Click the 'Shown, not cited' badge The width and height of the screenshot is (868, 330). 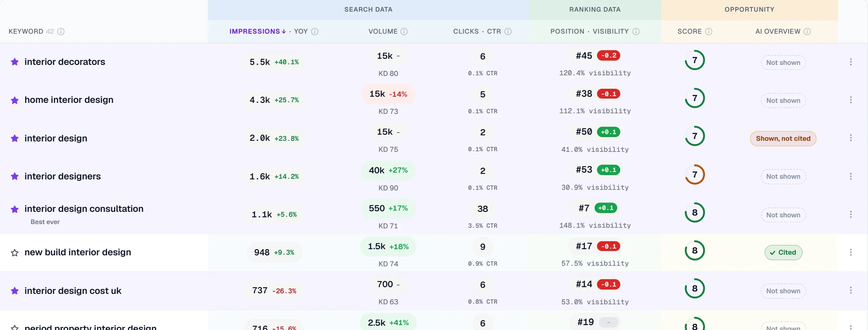click(x=783, y=139)
